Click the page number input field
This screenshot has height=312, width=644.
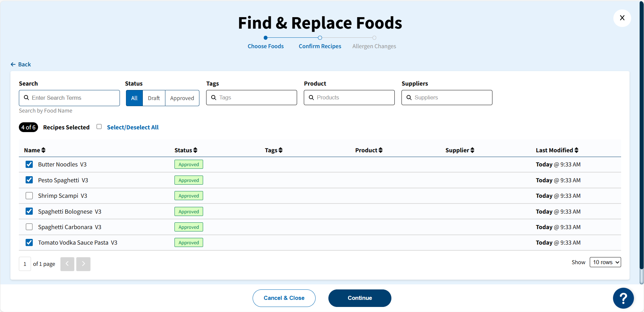[x=25, y=264]
